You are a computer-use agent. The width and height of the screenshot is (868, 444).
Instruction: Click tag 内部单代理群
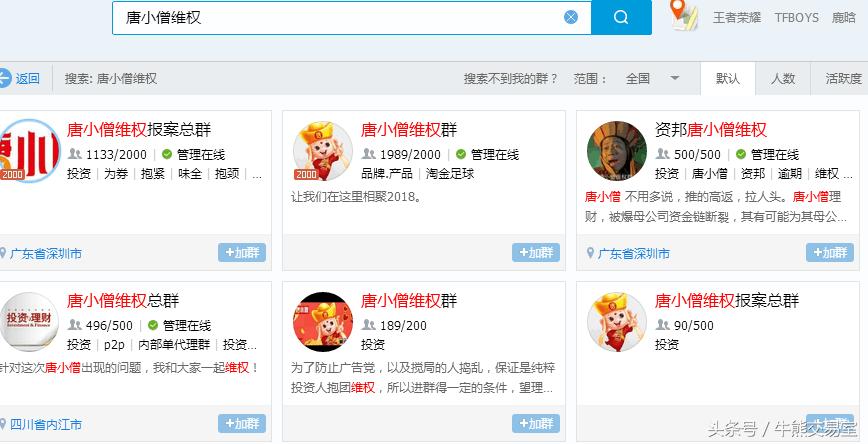tap(174, 345)
